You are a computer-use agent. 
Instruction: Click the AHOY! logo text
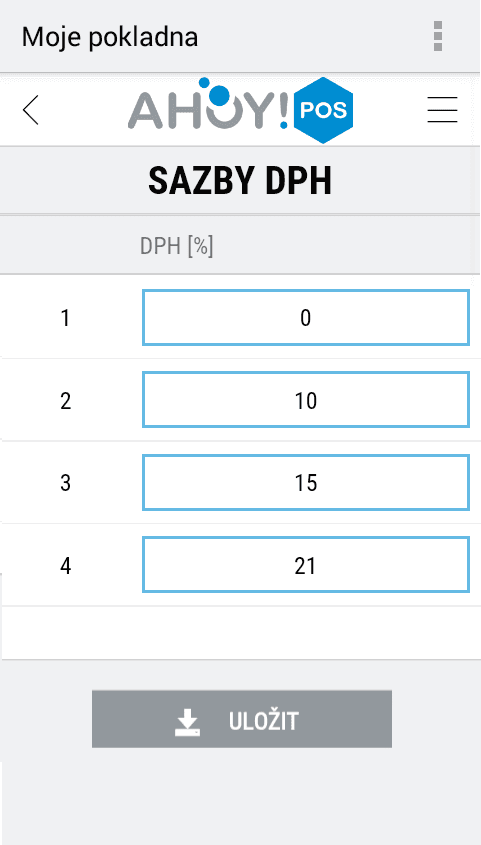coord(209,112)
